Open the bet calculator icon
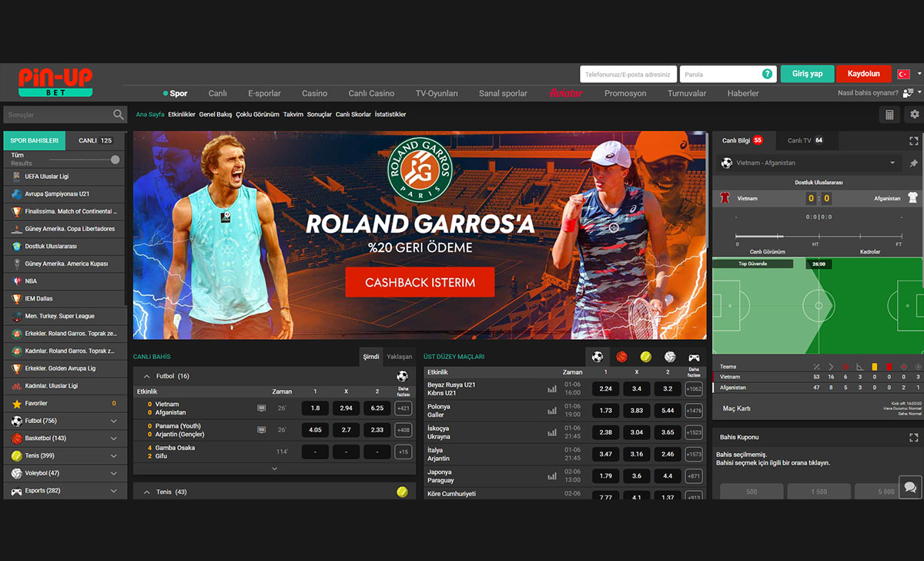This screenshot has height=561, width=924. pos(889,114)
